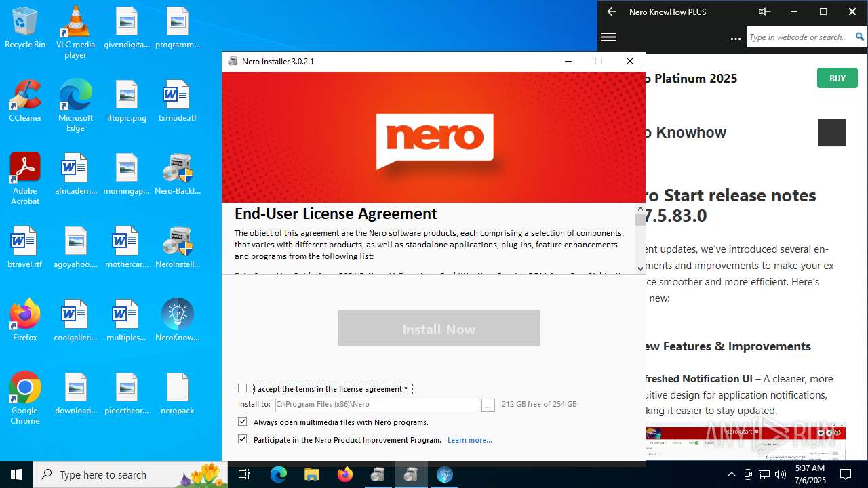Open Adobe Acrobat desktop shortcut
This screenshot has width=868, height=488.
coord(25,179)
